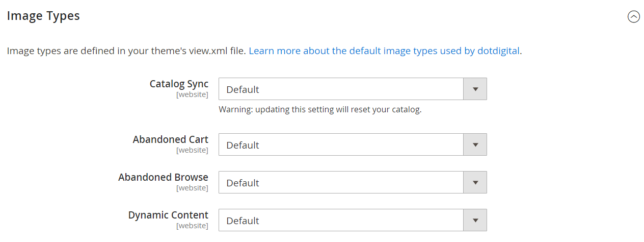Click the arrow button on the Dynamic Content select
The height and width of the screenshot is (242, 644).
tap(475, 220)
